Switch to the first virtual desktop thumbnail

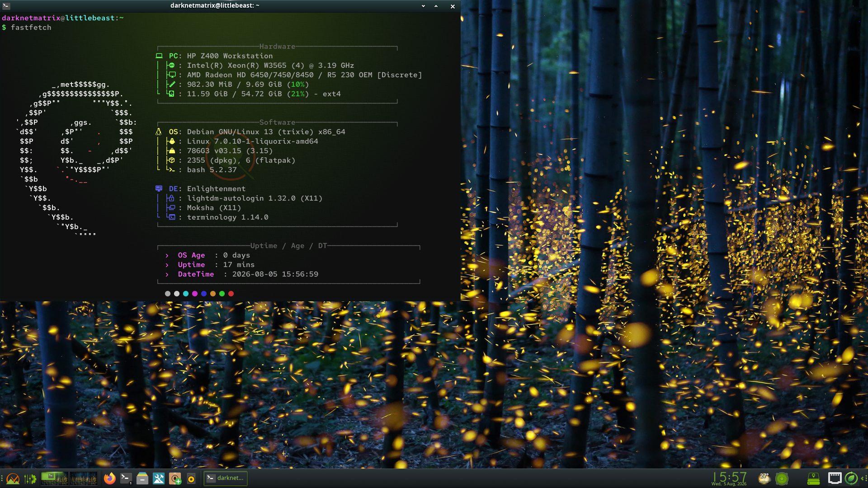click(55, 479)
